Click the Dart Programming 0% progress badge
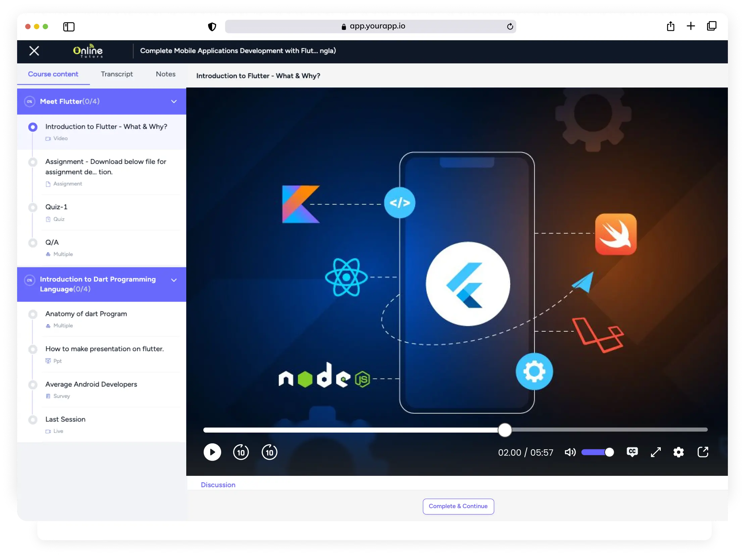The height and width of the screenshot is (560, 745). point(30,280)
